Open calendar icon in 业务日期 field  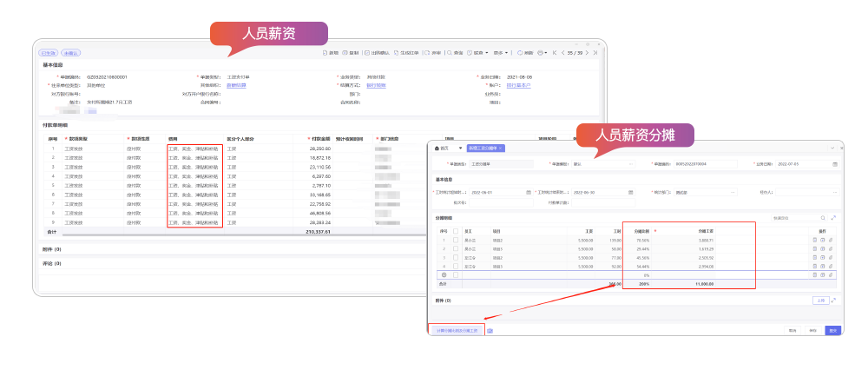(834, 163)
